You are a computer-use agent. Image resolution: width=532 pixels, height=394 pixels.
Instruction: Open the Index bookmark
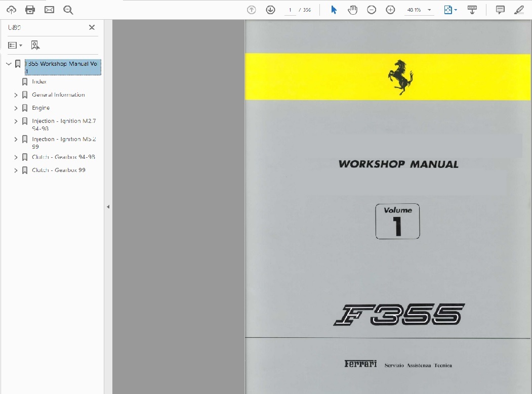pos(39,81)
